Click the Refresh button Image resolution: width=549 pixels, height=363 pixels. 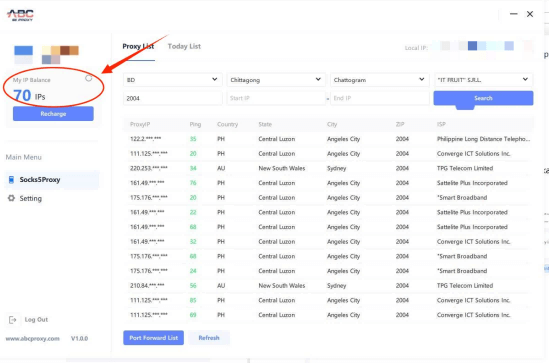[209, 338]
